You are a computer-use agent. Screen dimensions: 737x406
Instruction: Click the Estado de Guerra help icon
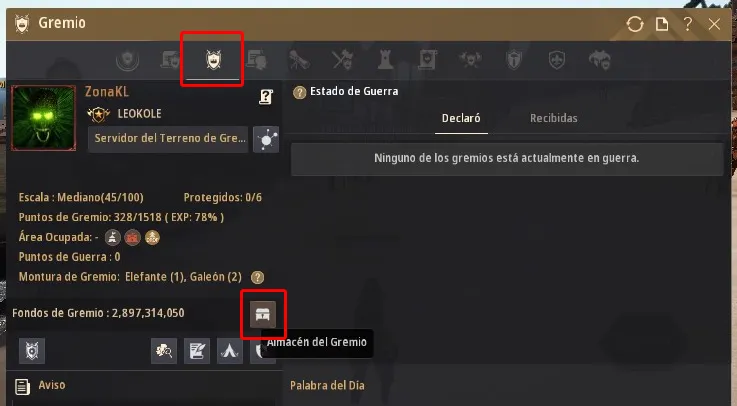click(299, 92)
